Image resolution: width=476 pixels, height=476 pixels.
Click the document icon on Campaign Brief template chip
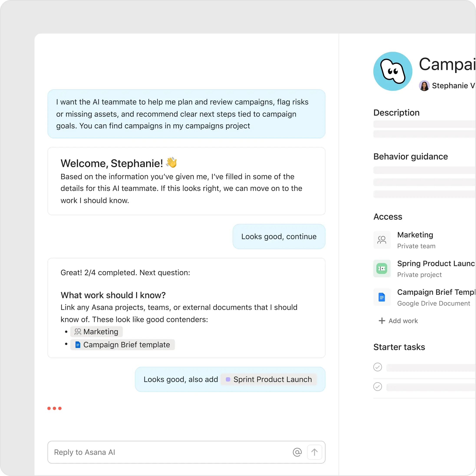78,345
